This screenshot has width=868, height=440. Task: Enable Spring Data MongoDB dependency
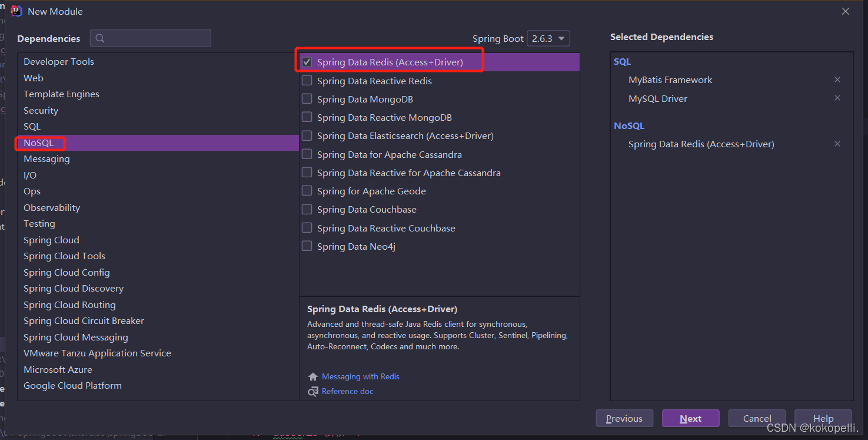pyautogui.click(x=307, y=98)
